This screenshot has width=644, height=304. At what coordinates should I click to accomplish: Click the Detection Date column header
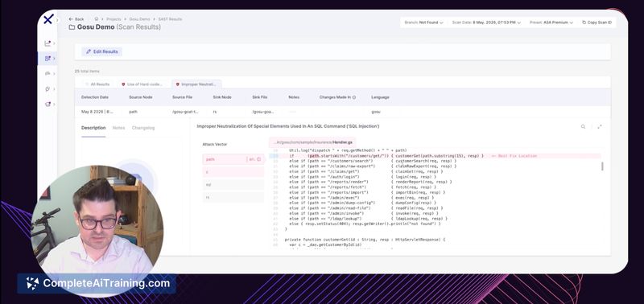(x=95, y=97)
